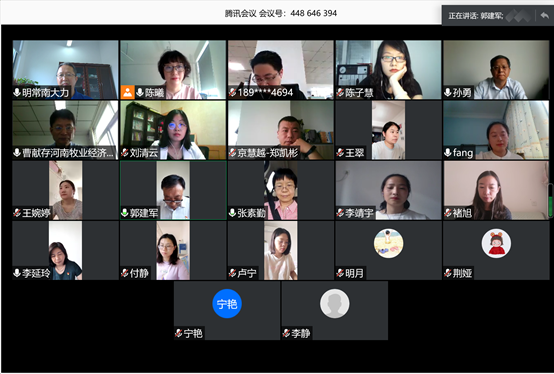Click microphone icon beside fang
The height and width of the screenshot is (374, 554).
point(448,153)
